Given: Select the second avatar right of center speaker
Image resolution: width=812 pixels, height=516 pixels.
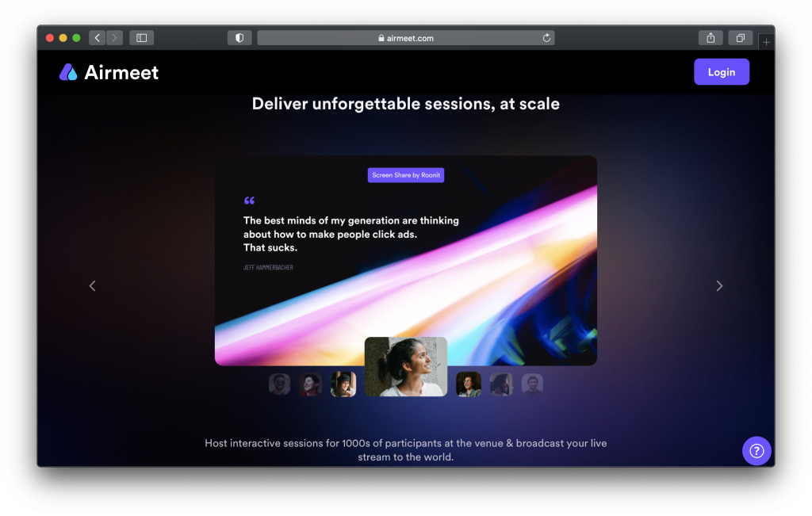Looking at the screenshot, I should (501, 384).
